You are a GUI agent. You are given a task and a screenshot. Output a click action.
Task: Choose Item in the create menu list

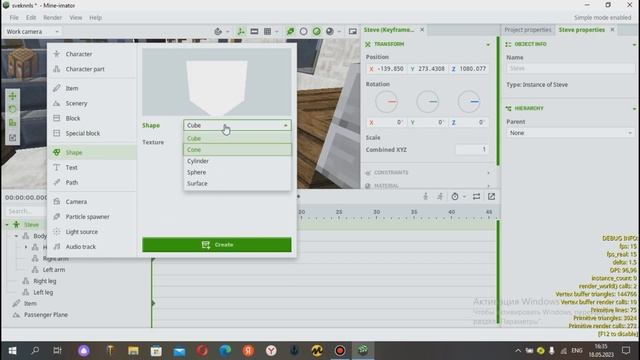pyautogui.click(x=92, y=88)
